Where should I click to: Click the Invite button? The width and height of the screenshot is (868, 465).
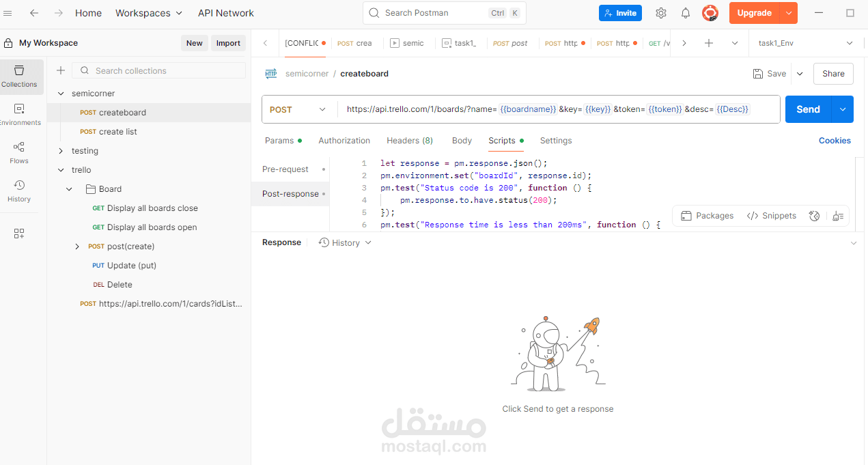620,13
